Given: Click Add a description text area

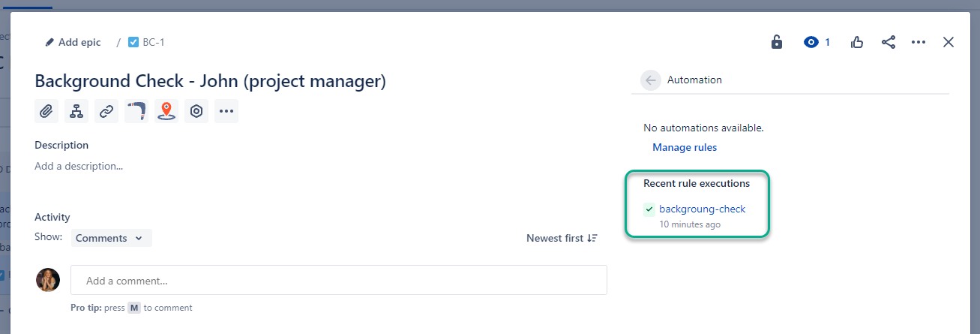Looking at the screenshot, I should click(79, 166).
